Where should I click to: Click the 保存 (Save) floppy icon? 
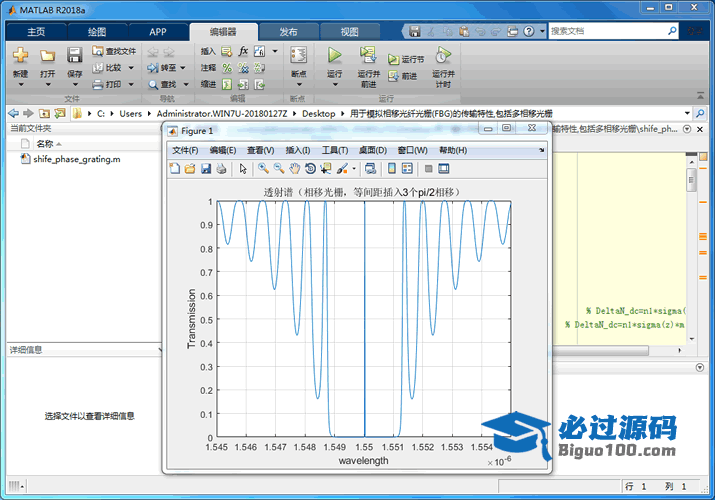[74, 55]
